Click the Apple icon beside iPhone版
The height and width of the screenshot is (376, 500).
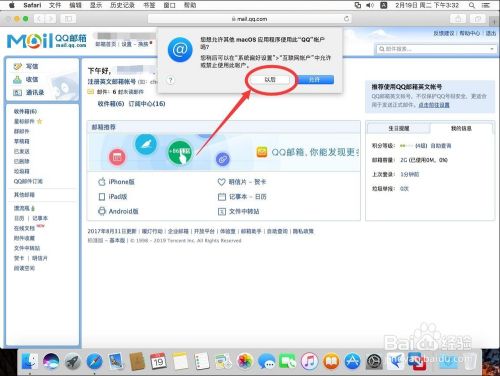(102, 182)
